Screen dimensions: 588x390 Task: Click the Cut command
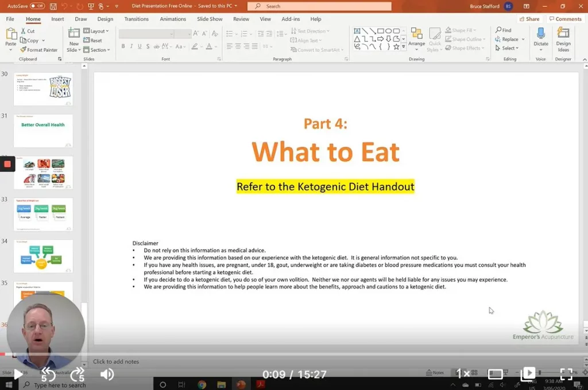28,31
